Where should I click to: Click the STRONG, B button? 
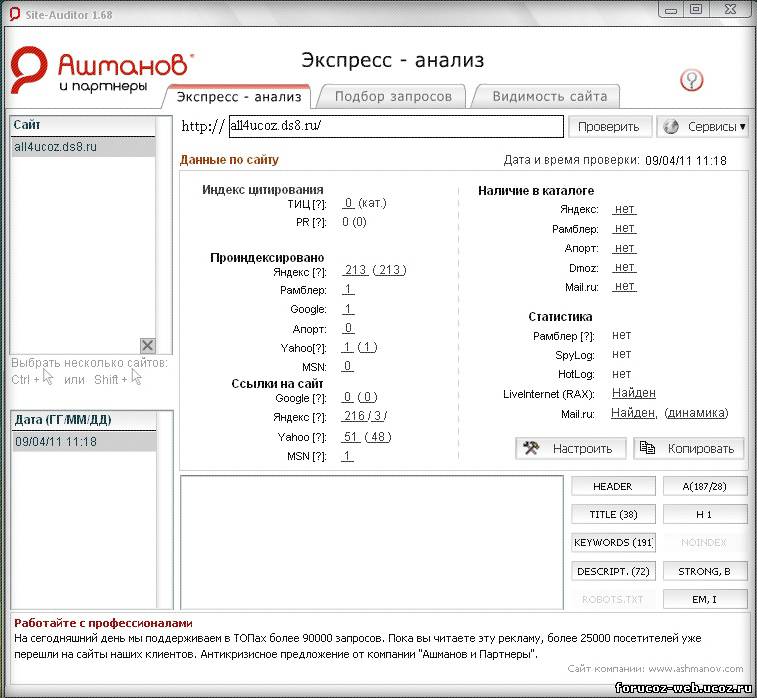pyautogui.click(x=704, y=571)
